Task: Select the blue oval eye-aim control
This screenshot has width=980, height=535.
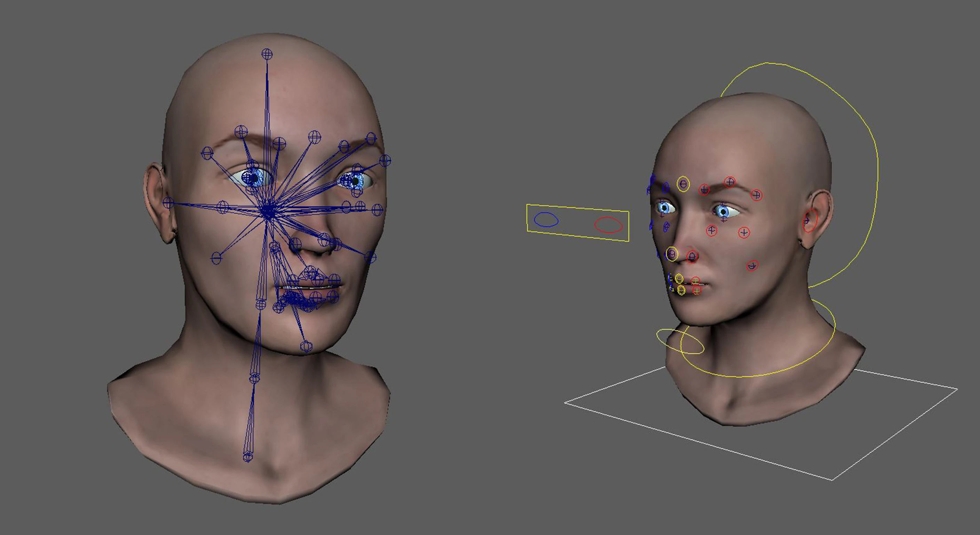Action: click(546, 220)
